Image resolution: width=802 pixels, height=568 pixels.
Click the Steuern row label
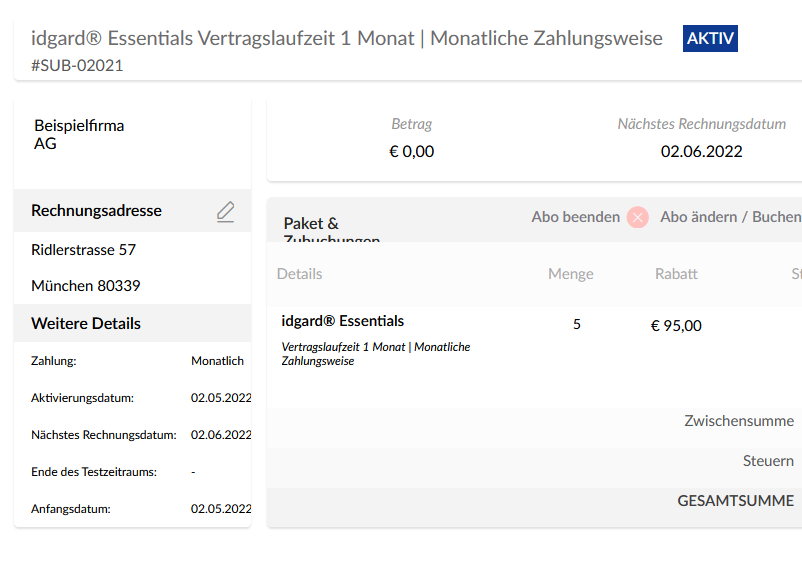768,461
